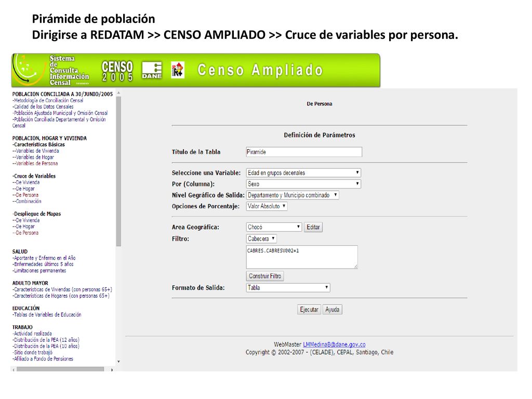Click the sidebar horizontal scrollbar thumb

pyautogui.click(x=60, y=369)
